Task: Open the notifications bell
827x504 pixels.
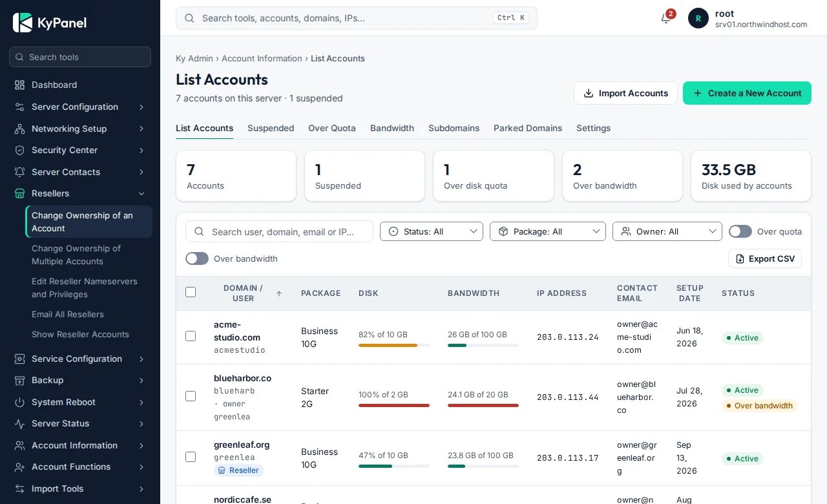Action: click(x=666, y=18)
